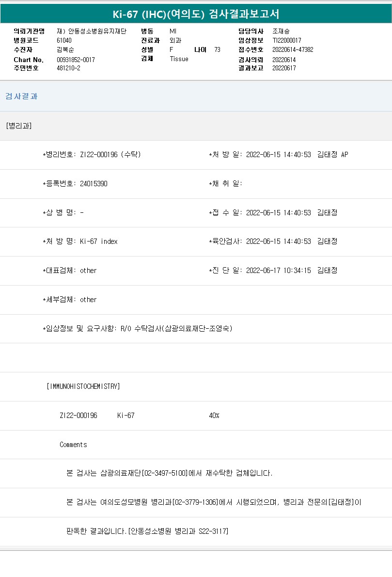Click the attending doctor name 조재승

281,31
